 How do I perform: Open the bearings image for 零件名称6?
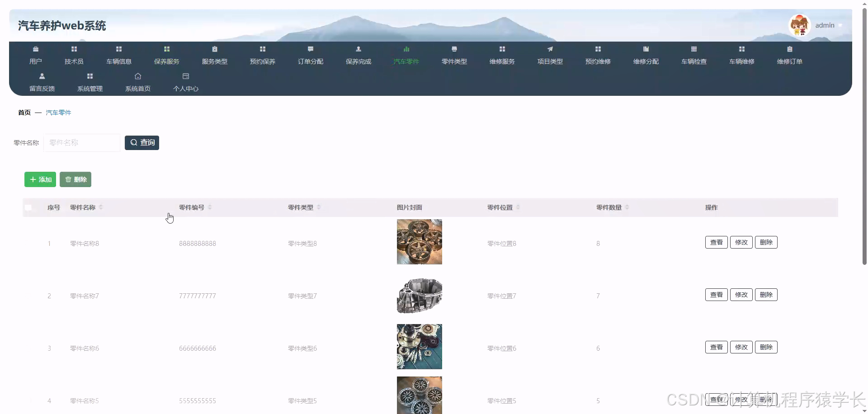420,347
